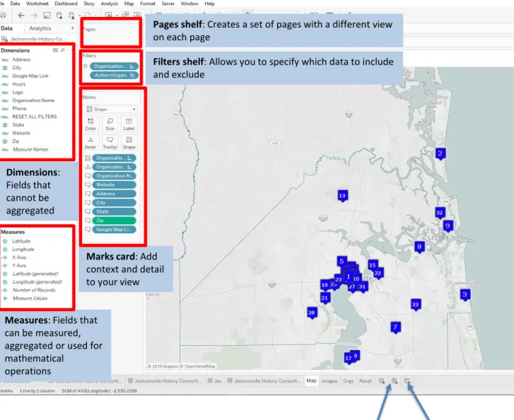
Task: Select map marker number 2
Action: tap(440, 153)
